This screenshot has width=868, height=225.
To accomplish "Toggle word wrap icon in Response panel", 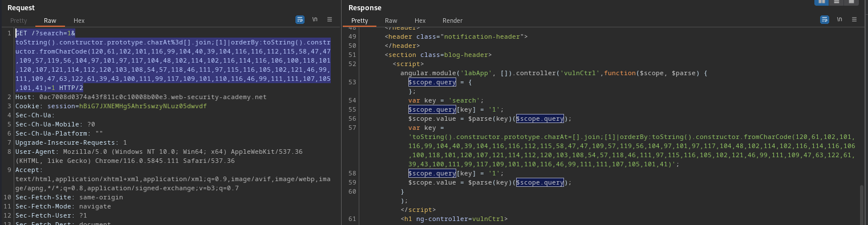I will point(825,19).
